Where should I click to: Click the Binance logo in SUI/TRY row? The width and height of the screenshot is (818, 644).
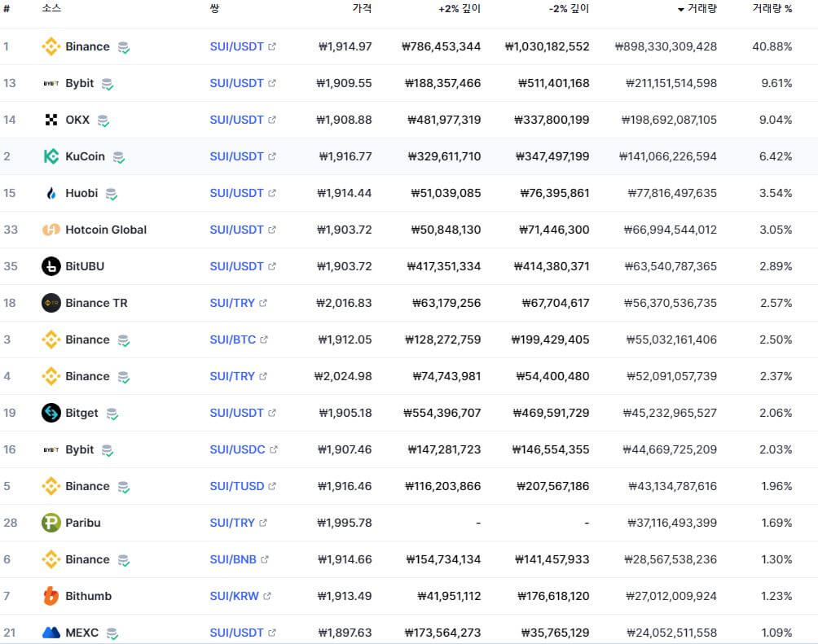51,376
